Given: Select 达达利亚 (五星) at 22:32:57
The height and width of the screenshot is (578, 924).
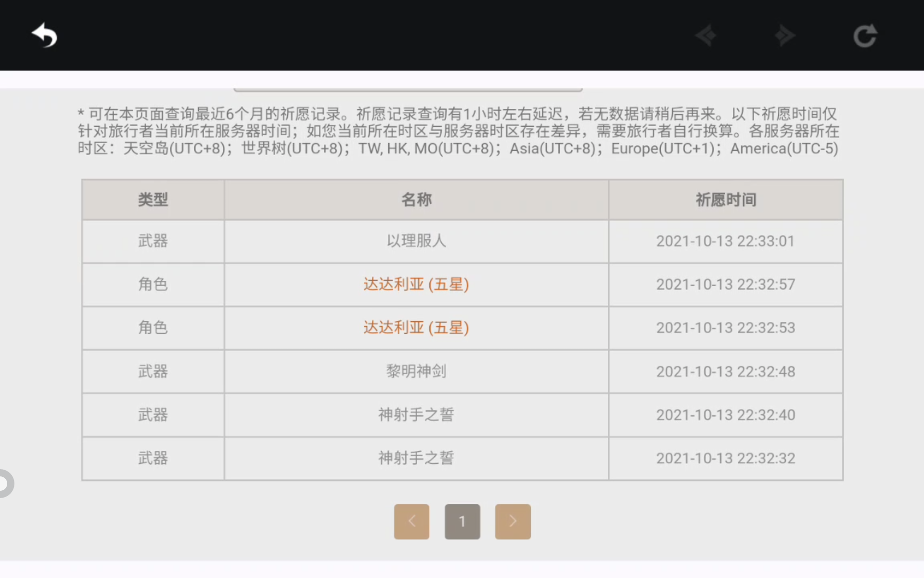Looking at the screenshot, I should pyautogui.click(x=416, y=284).
